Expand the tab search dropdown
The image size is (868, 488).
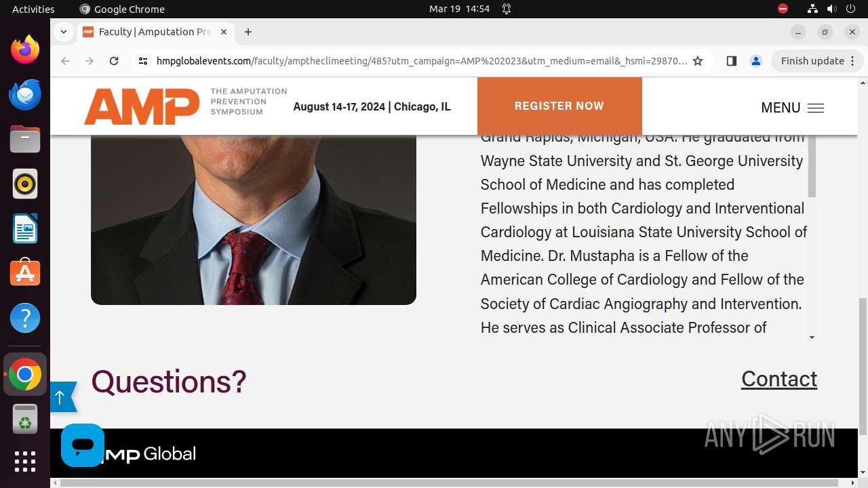pyautogui.click(x=63, y=32)
